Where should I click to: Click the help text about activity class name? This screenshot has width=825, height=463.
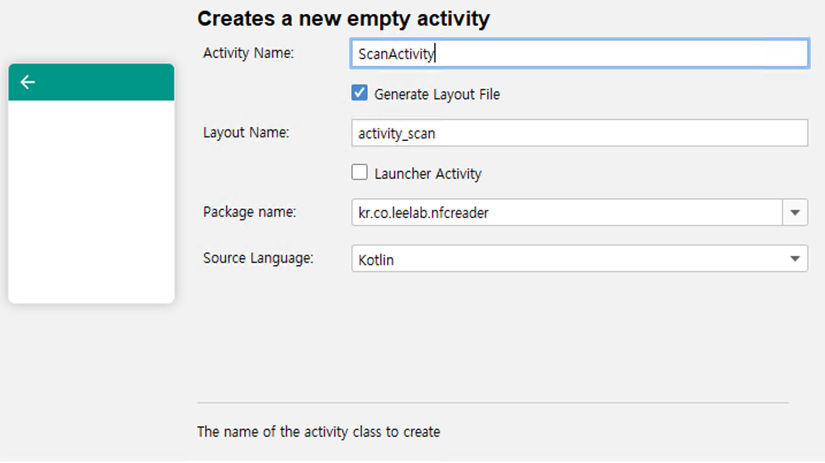coord(318,432)
